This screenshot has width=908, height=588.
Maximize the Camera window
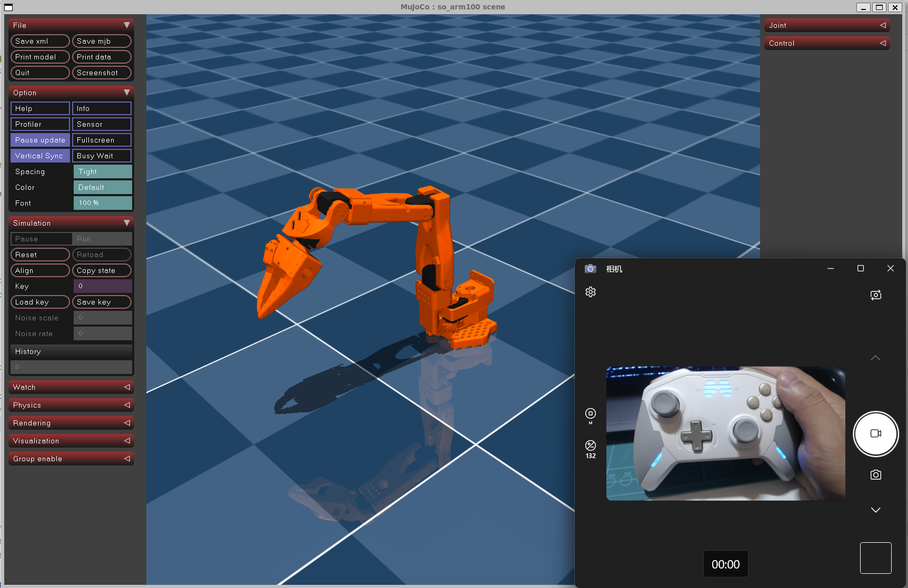coord(861,268)
